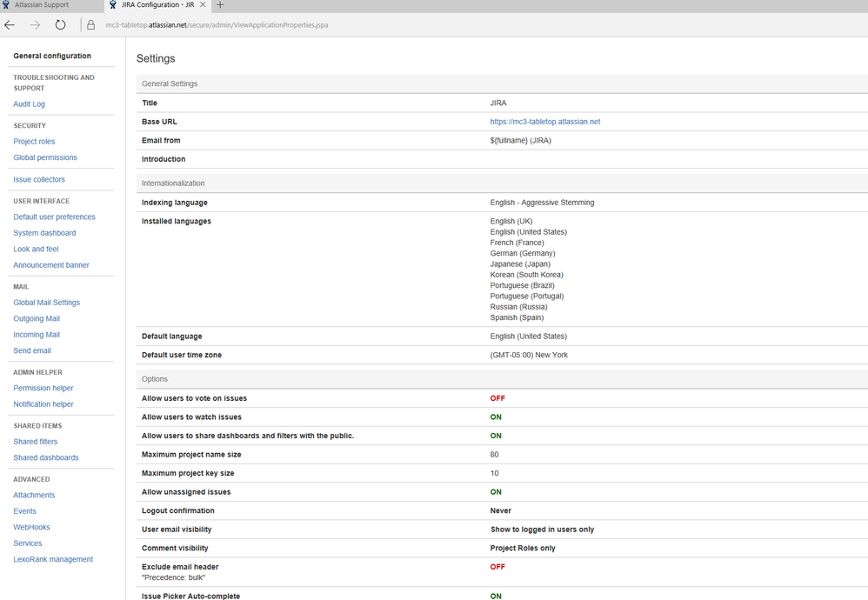Switch to the Atlassian Support tab

(42, 4)
